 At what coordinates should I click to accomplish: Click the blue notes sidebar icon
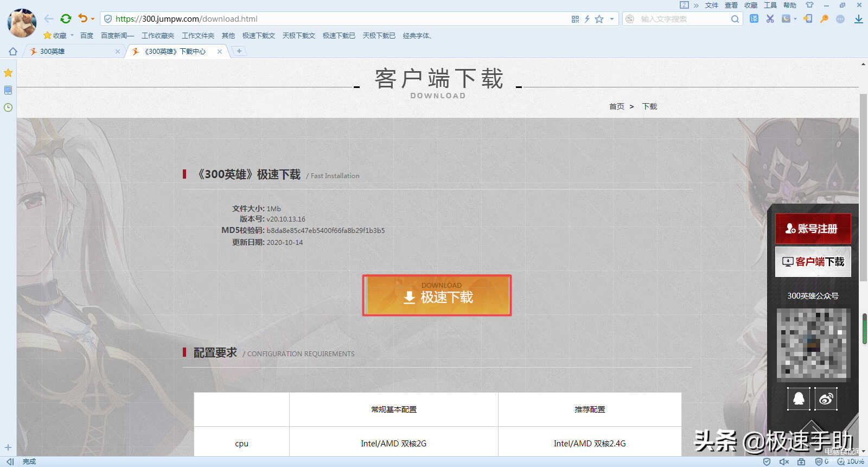coord(8,90)
